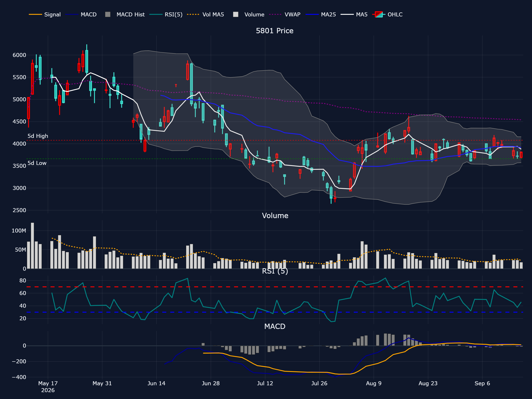Click the 2500 price axis label
The height and width of the screenshot is (399, 532).
point(19,210)
